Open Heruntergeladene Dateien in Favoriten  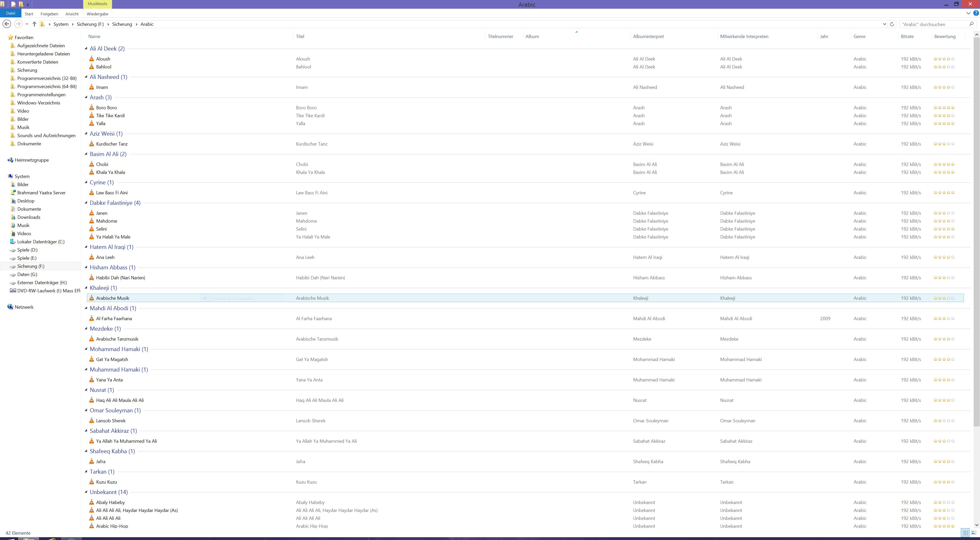43,54
